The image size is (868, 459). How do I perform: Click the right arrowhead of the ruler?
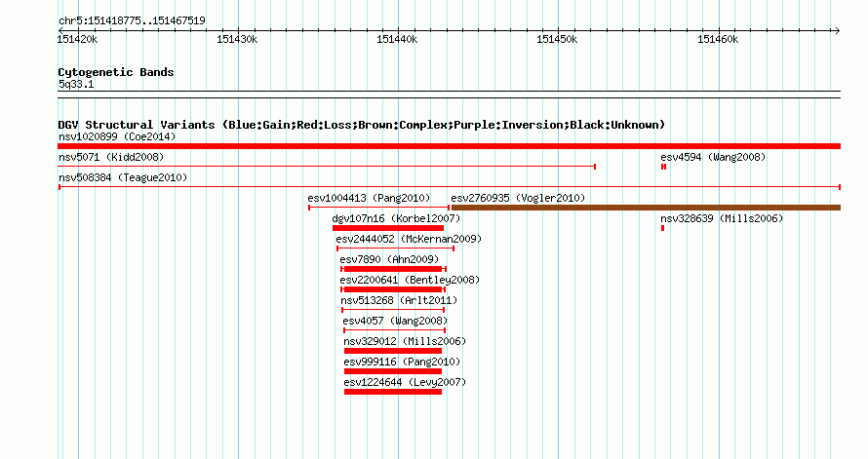tap(838, 30)
